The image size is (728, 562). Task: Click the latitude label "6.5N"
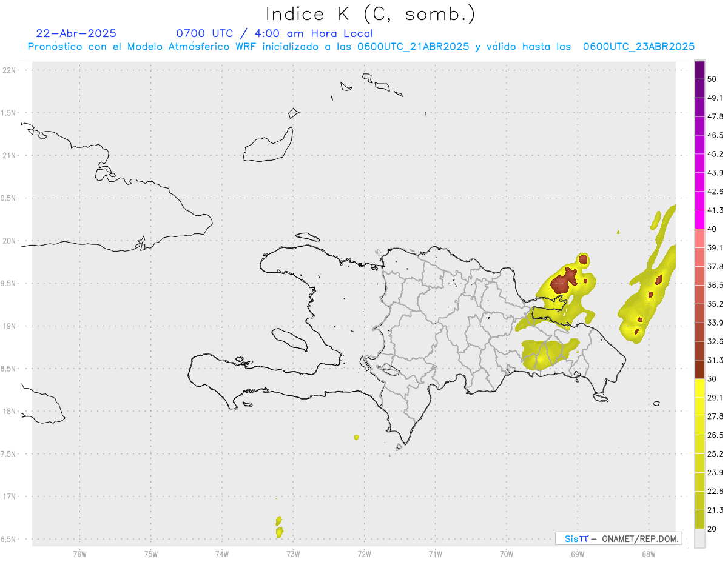8,539
